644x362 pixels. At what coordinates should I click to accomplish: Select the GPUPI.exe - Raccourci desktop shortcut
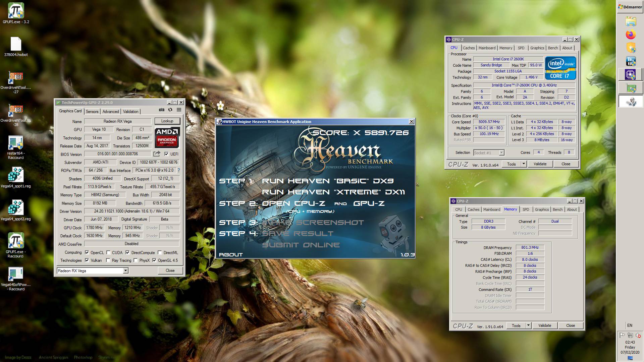pos(16,245)
